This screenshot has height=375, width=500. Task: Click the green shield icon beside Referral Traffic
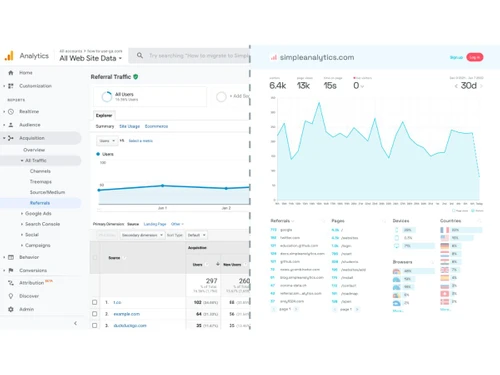136,77
